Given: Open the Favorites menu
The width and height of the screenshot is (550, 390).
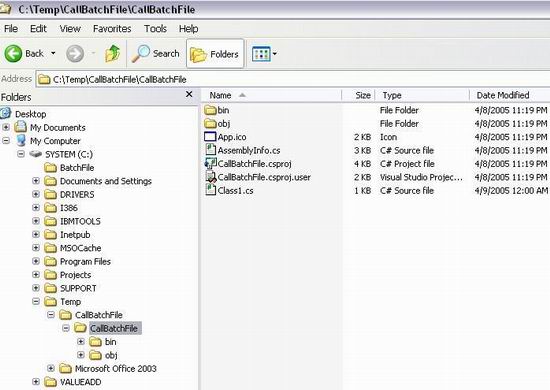Looking at the screenshot, I should (x=112, y=28).
